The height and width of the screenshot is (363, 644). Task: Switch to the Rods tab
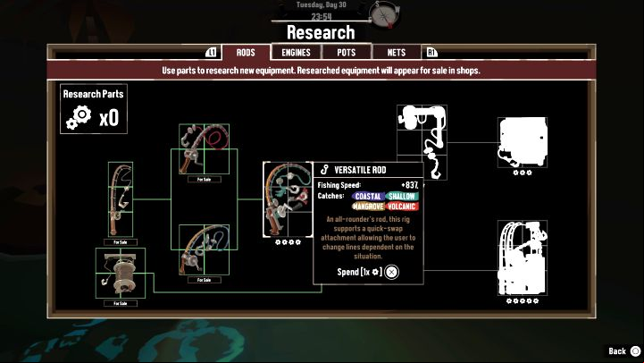[246, 52]
